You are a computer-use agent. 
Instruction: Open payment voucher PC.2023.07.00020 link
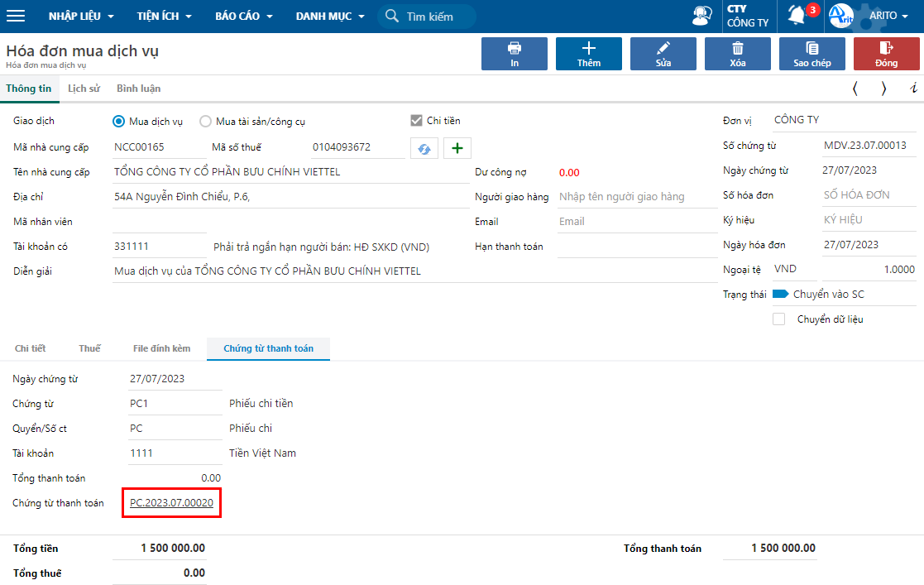[x=171, y=503]
